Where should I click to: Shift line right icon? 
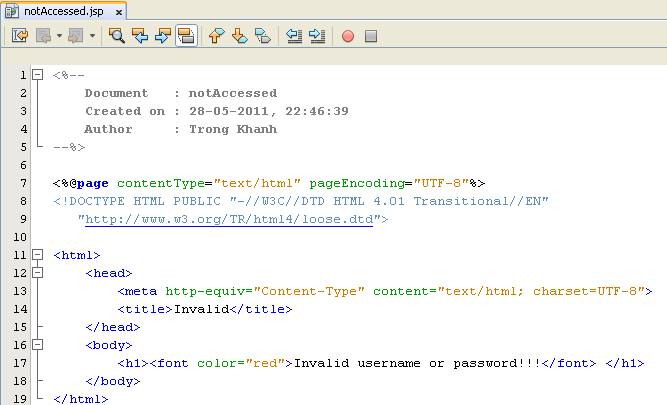(317, 36)
